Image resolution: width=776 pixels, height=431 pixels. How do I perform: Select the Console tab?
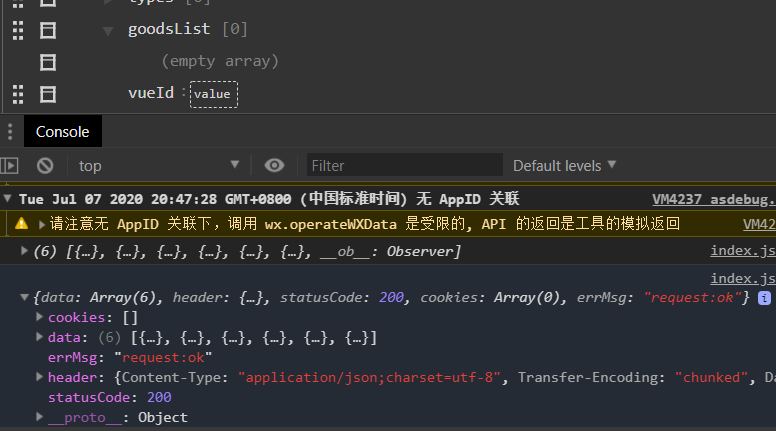[x=63, y=132]
